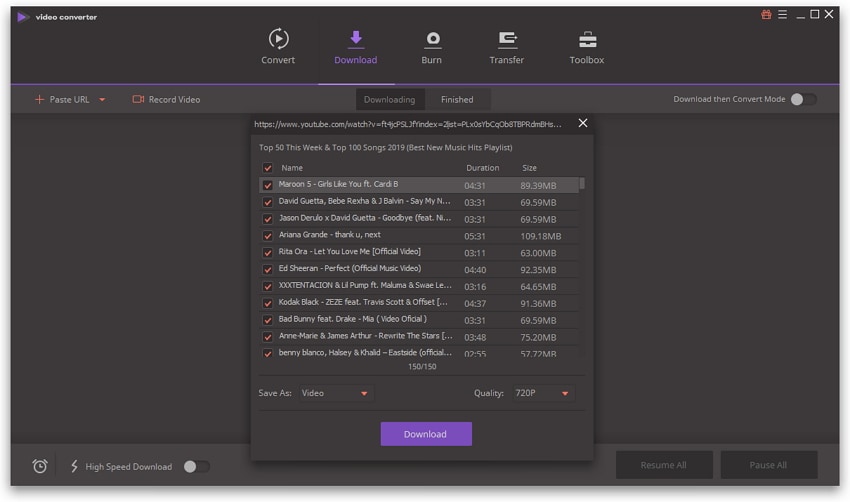Select the row 'Maroon 5 - Girls Like You ft. Cardi B'
The image size is (850, 502).
[x=418, y=185]
